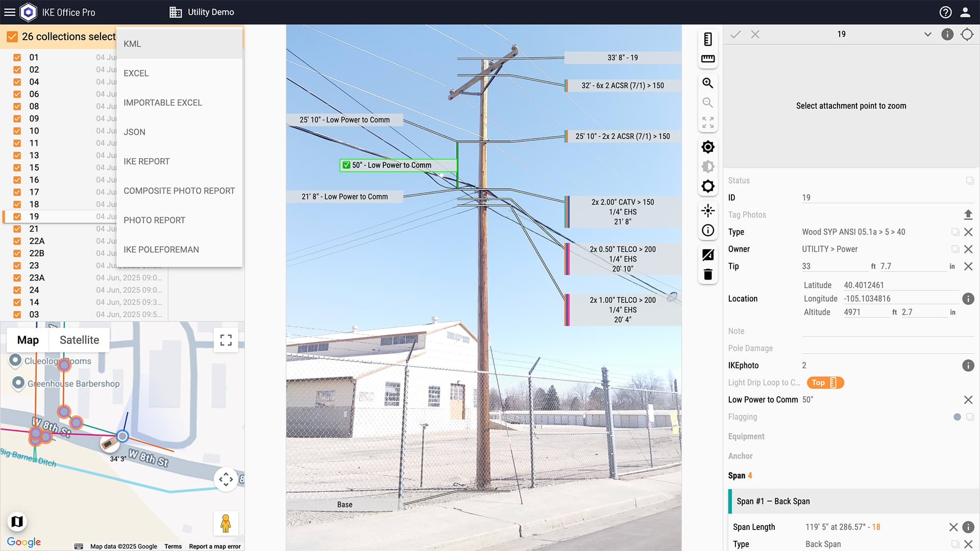Click the 33' 8" - 19 height label
Viewport: 980px width, 551px height.
(622, 58)
